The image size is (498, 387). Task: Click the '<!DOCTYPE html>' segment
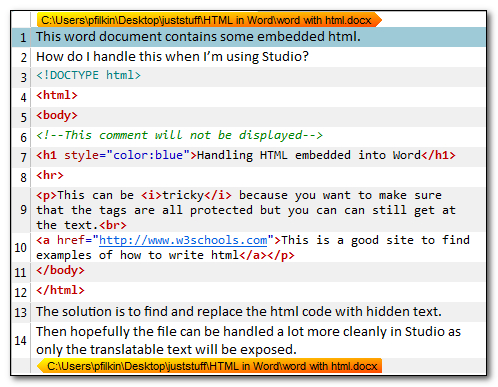click(x=88, y=75)
